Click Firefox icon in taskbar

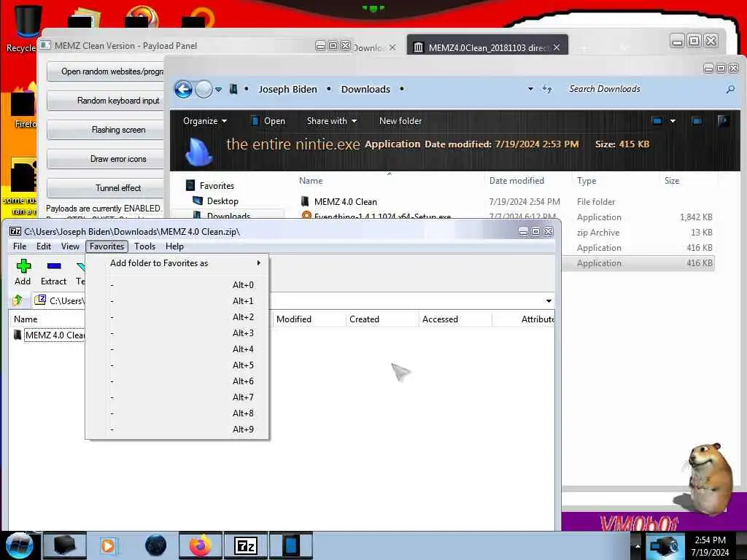200,545
